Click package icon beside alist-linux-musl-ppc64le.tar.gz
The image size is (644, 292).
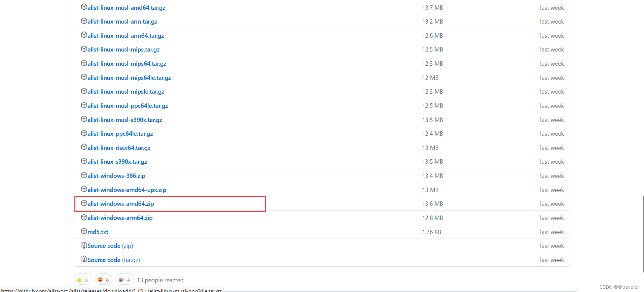coord(84,105)
